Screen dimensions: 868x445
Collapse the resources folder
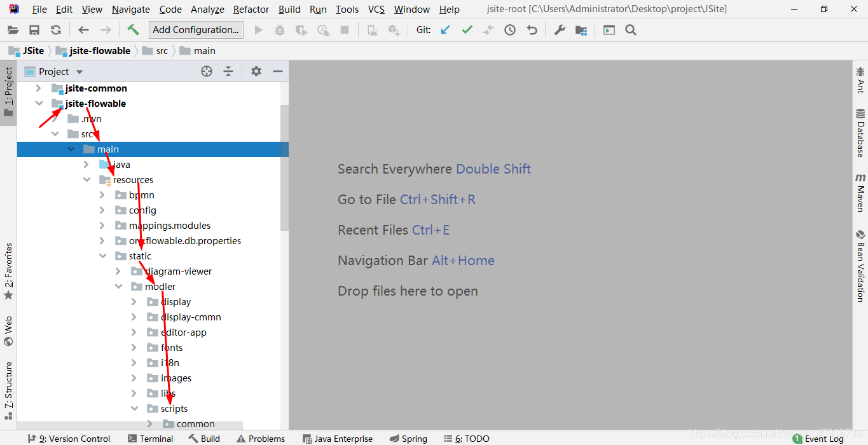[86, 180]
